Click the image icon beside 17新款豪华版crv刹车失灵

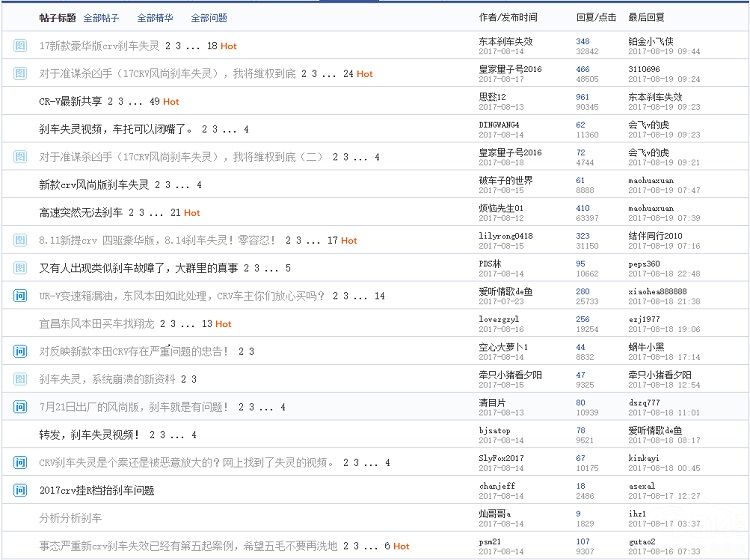(x=20, y=46)
